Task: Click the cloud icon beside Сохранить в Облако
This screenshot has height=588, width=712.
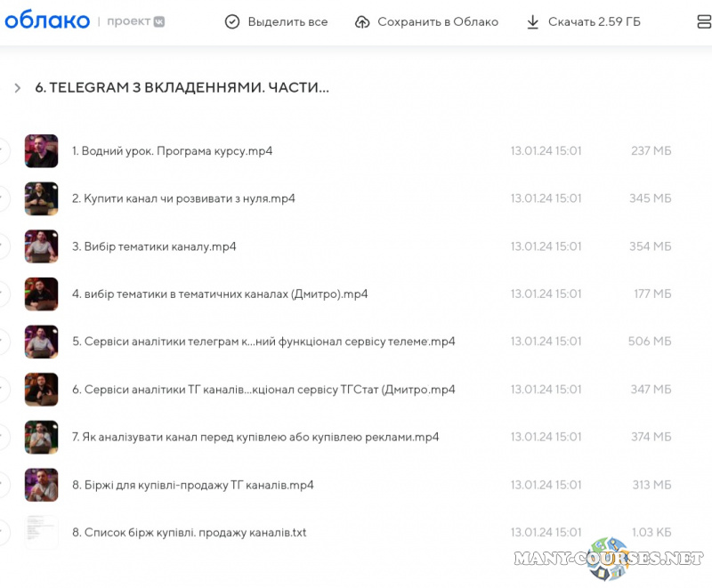Action: tap(361, 22)
